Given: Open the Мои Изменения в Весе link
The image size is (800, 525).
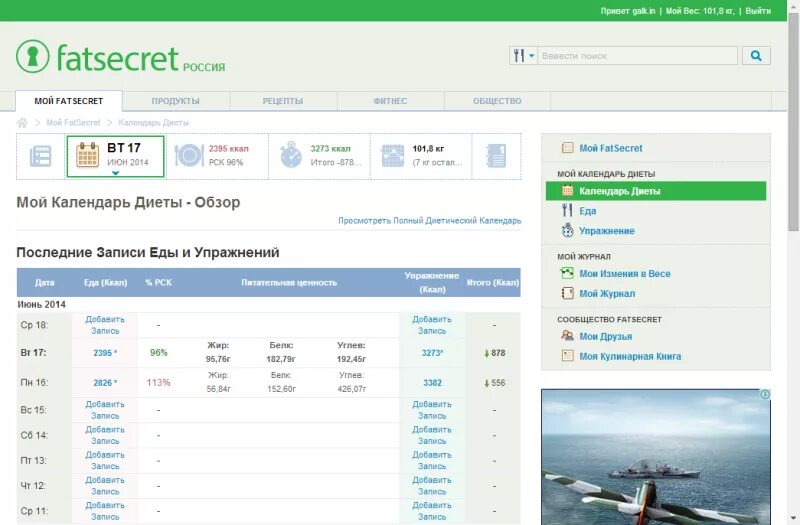Looking at the screenshot, I should [x=624, y=273].
